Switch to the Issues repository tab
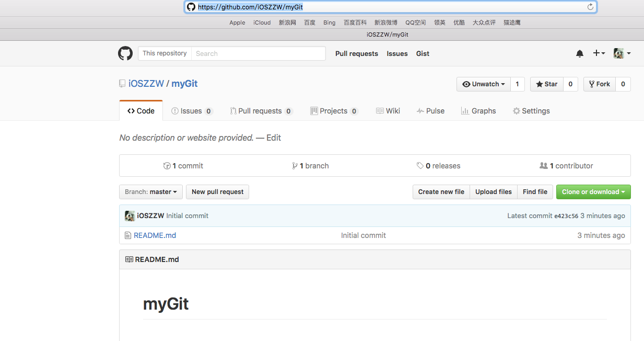 pyautogui.click(x=192, y=111)
